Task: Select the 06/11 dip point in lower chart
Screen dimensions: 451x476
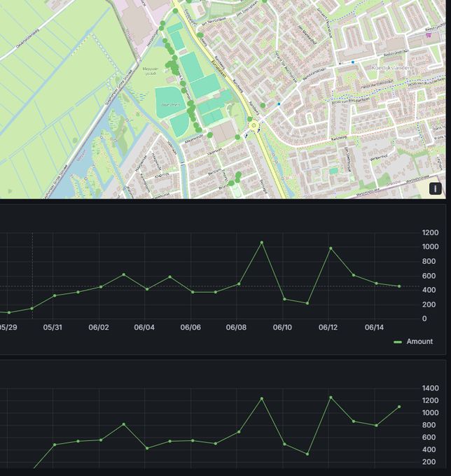Action: 307,454
